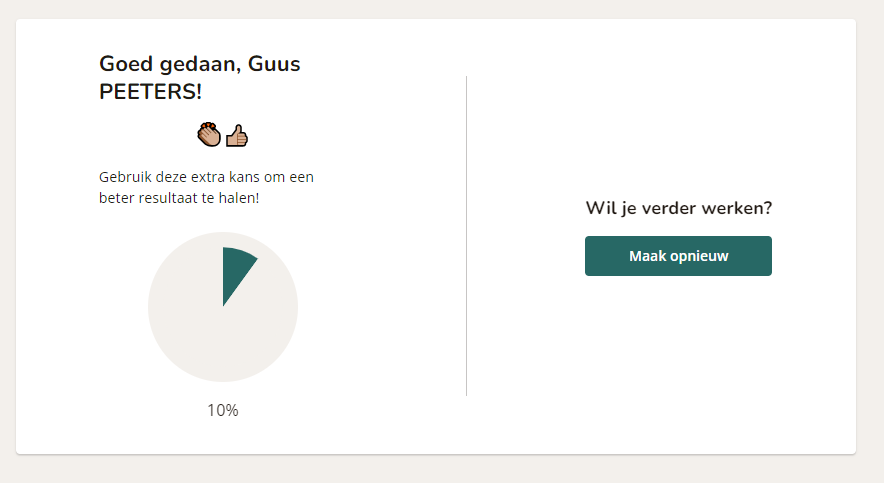Screen dimensions: 884x483
Task: Click the word 'opnieuw' on the green button
Action: coord(700,256)
